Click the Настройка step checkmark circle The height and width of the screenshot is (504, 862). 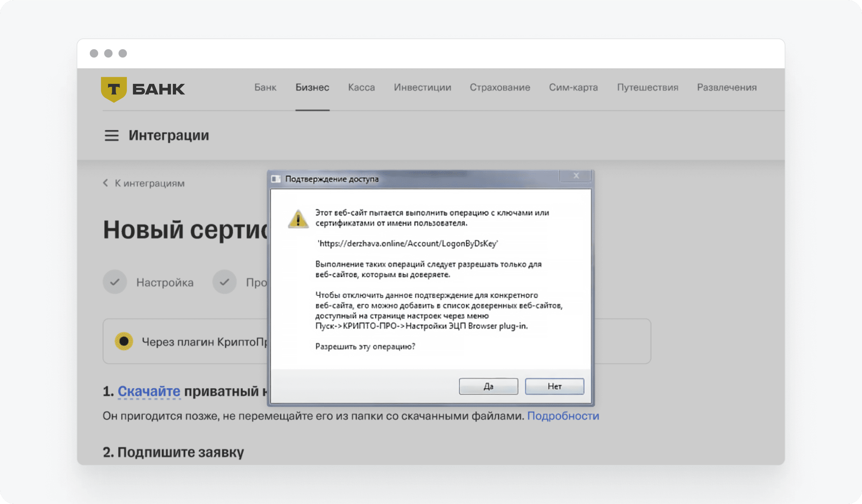tap(115, 282)
